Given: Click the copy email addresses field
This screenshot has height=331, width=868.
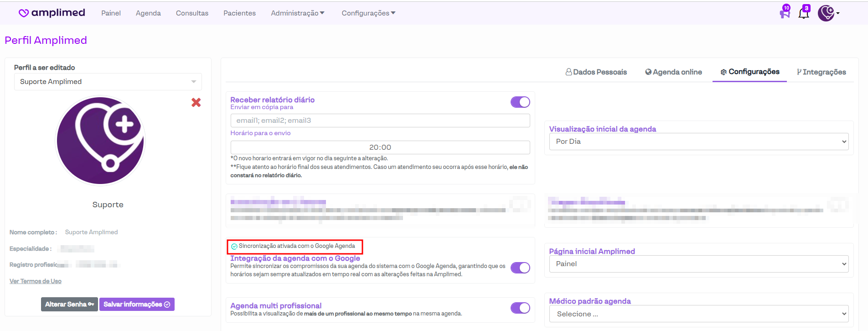Looking at the screenshot, I should (x=380, y=121).
